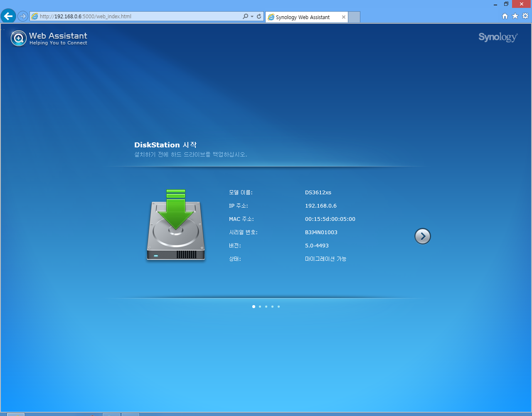The width and height of the screenshot is (532, 416).
Task: Refresh the page with the reload icon
Action: (259, 16)
